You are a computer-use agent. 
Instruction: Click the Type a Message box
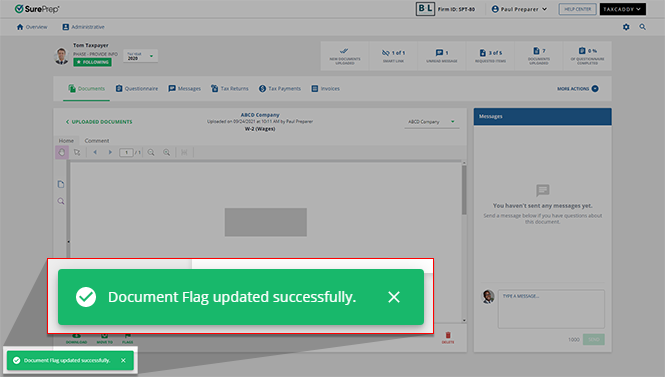[551, 309]
